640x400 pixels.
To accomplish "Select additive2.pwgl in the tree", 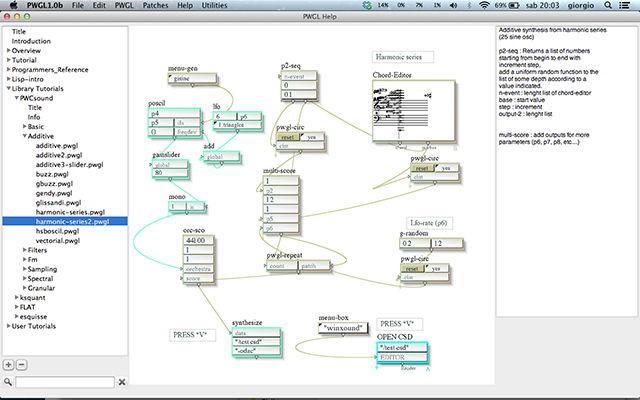I will pyautogui.click(x=59, y=155).
